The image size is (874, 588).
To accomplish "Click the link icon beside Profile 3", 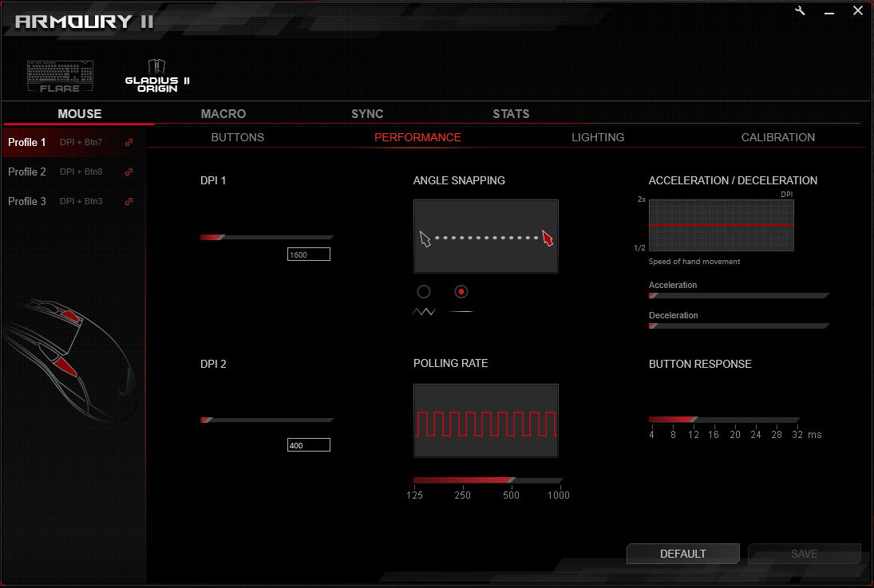I will pos(129,201).
